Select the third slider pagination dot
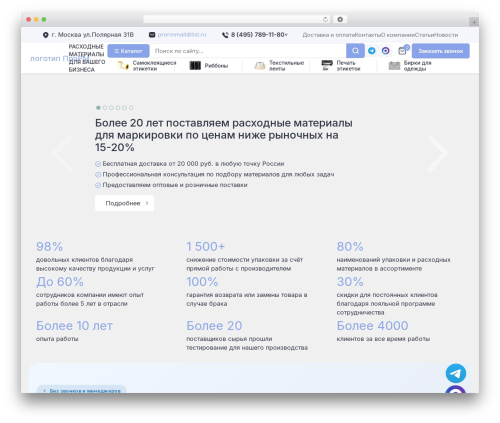The image size is (500, 423). (111, 108)
